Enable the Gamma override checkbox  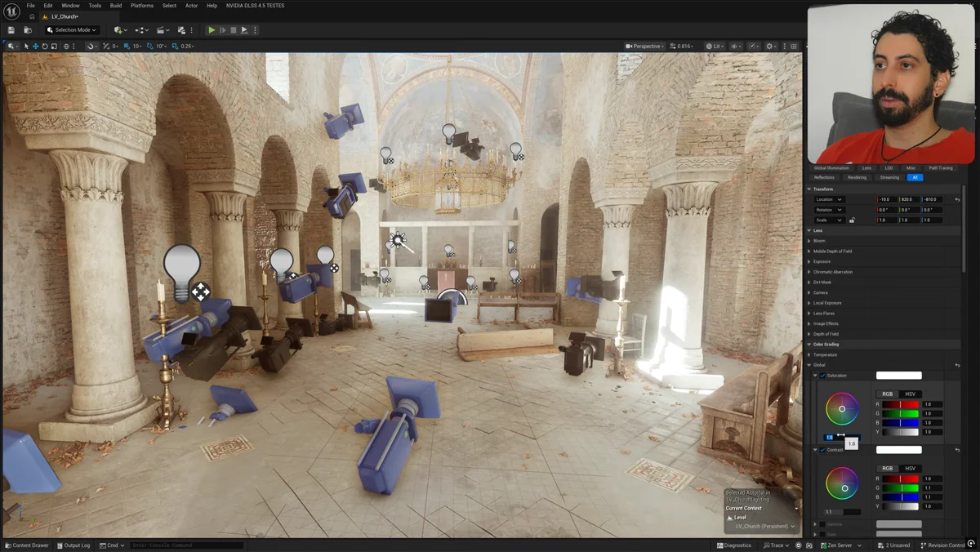pyautogui.click(x=822, y=524)
